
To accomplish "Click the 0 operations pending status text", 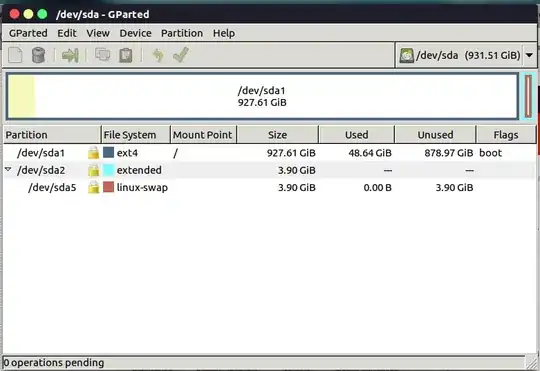I will point(54,363).
